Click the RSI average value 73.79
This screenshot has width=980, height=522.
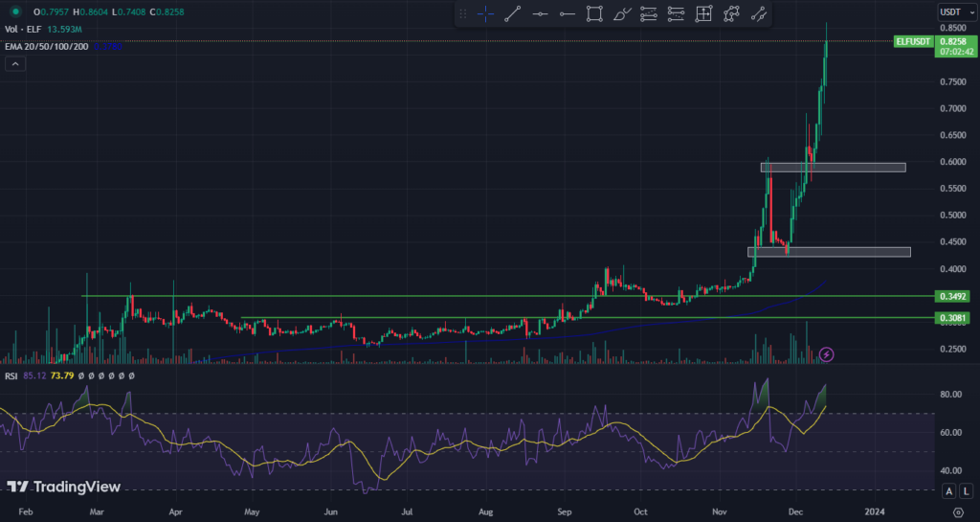tap(62, 375)
